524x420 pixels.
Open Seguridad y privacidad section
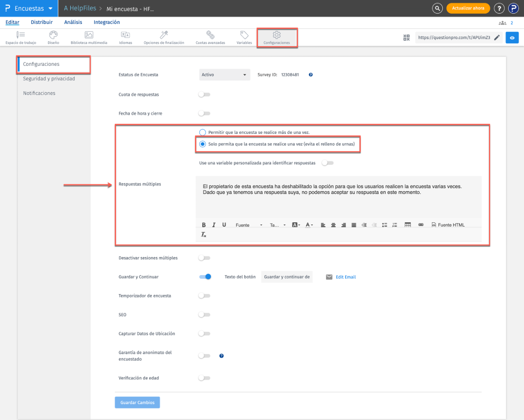tap(49, 79)
